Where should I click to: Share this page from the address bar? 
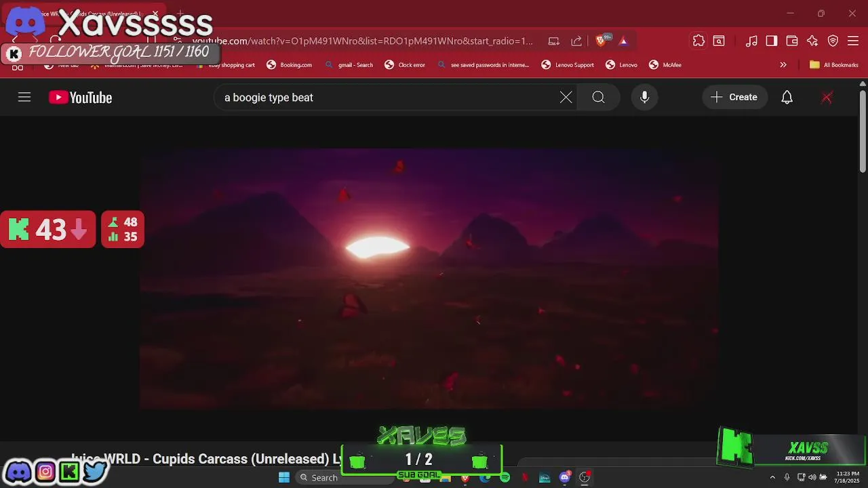point(576,41)
